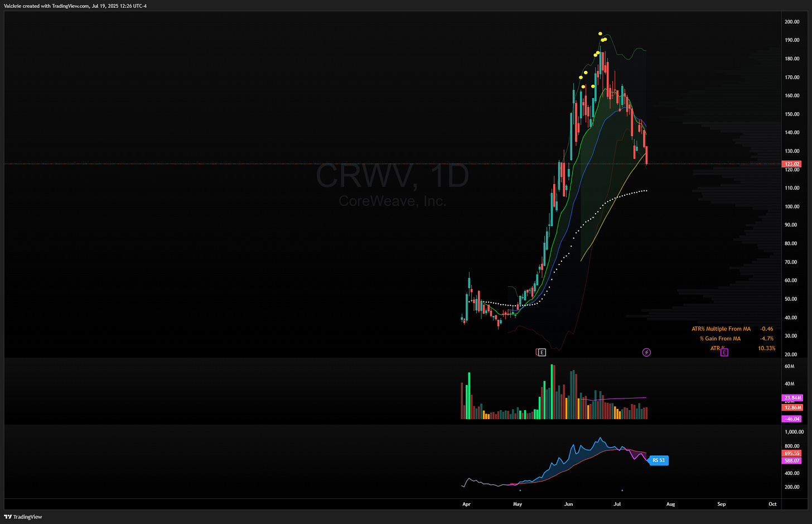The width and height of the screenshot is (812, 524).
Task: Click the Apr label on the time axis
Action: click(x=467, y=504)
